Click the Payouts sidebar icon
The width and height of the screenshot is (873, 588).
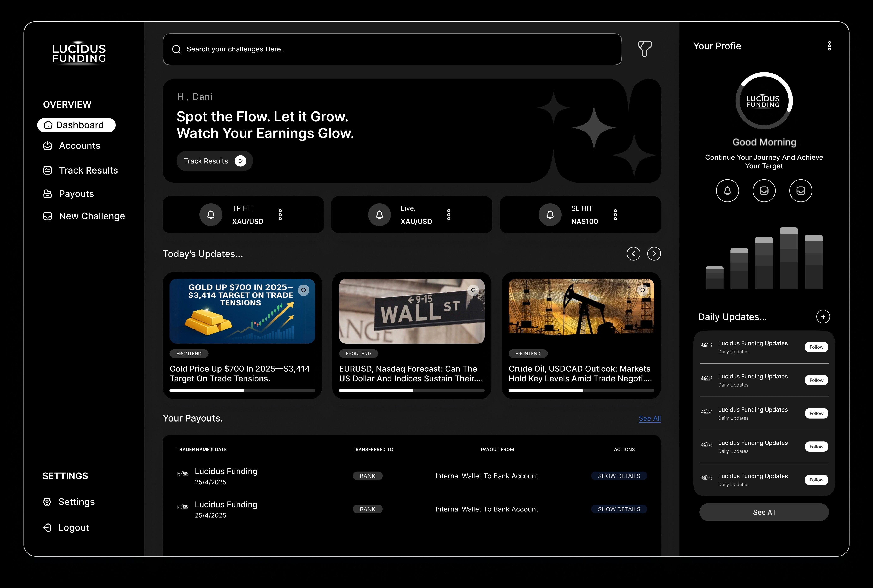tap(48, 194)
